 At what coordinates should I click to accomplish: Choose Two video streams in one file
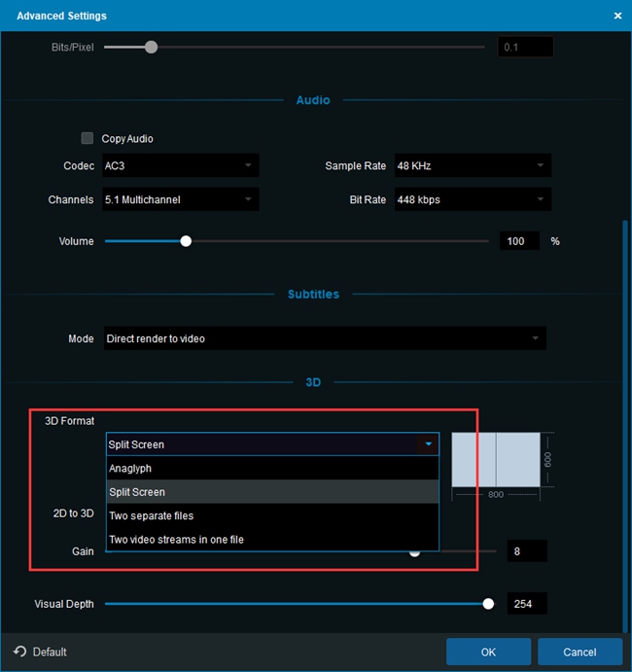(272, 539)
